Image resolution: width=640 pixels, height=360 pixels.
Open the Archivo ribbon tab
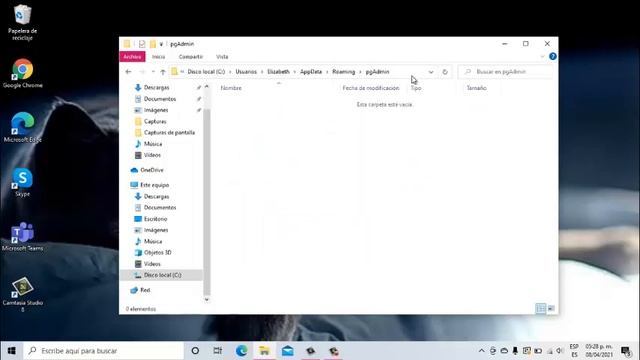132,57
